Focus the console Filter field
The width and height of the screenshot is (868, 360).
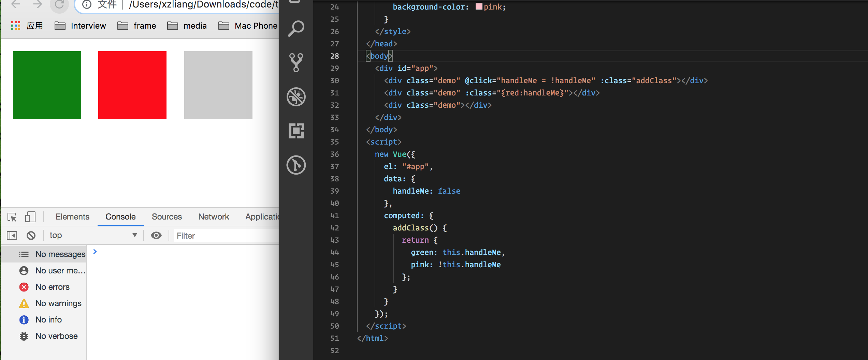coord(227,236)
